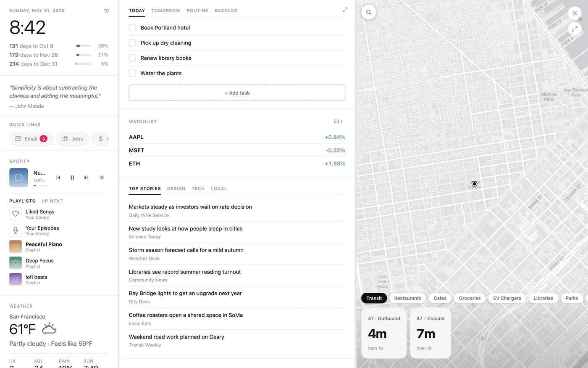Show Groceries on the map
The height and width of the screenshot is (368, 588).
(x=470, y=298)
